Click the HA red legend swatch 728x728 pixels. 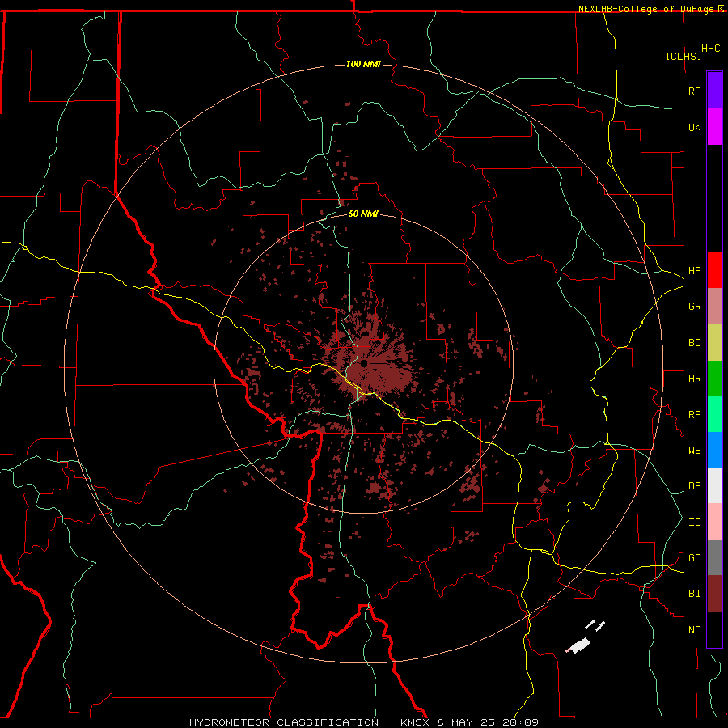click(714, 270)
